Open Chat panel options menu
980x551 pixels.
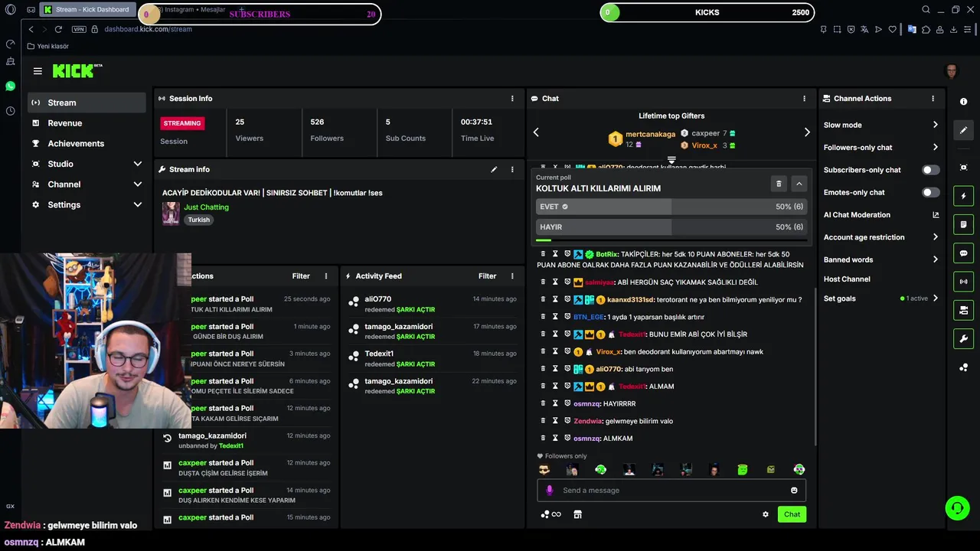(x=804, y=99)
